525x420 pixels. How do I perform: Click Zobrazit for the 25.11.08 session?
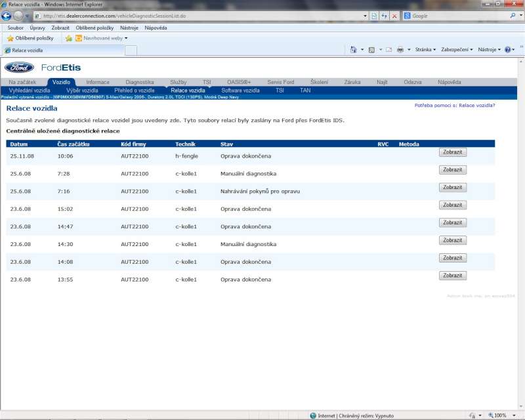click(452, 152)
